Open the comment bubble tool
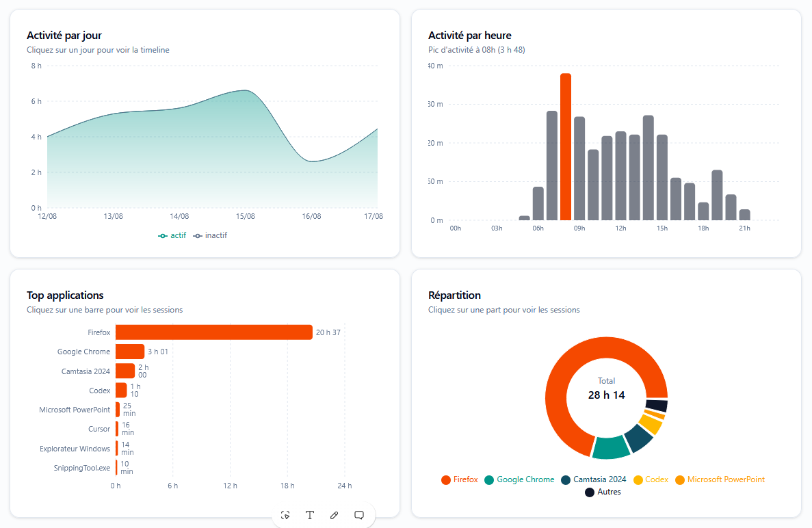Image resolution: width=812 pixels, height=528 pixels. [x=359, y=515]
